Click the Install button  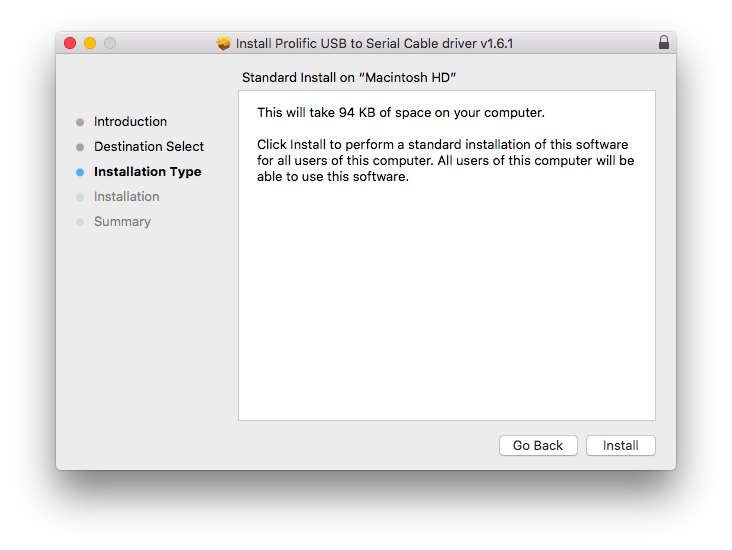[620, 445]
